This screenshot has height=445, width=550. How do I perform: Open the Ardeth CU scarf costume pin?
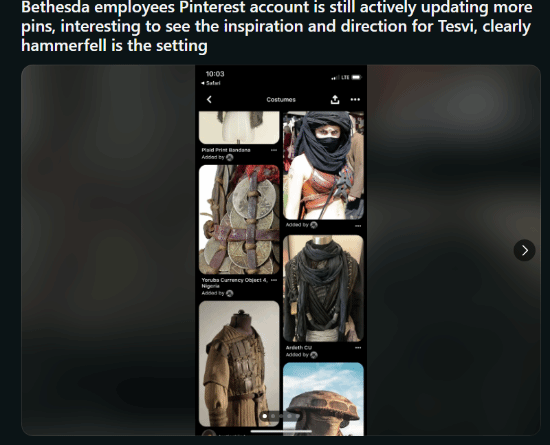[x=323, y=289]
